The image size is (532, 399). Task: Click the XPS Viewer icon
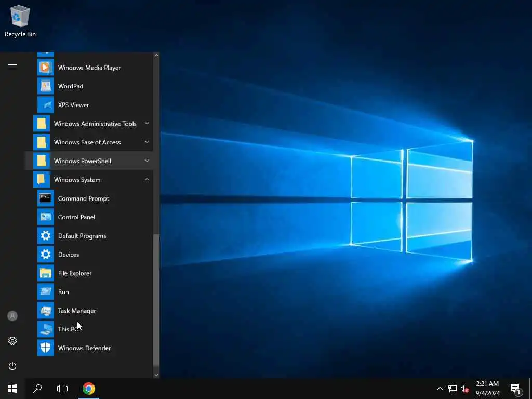(x=46, y=104)
